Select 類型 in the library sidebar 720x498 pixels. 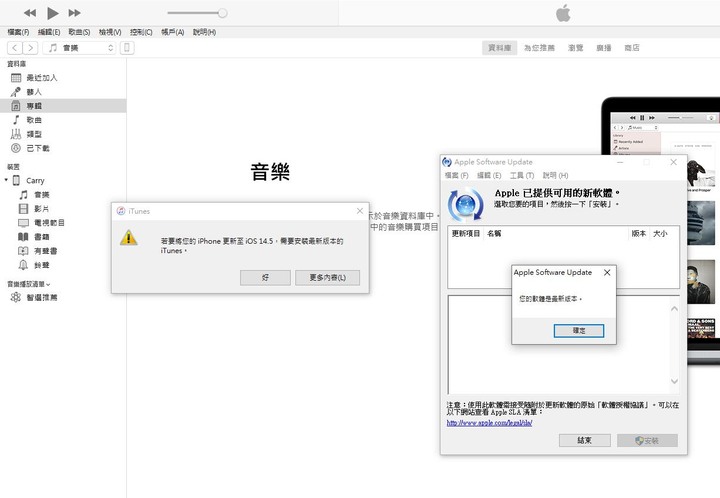coord(63,134)
